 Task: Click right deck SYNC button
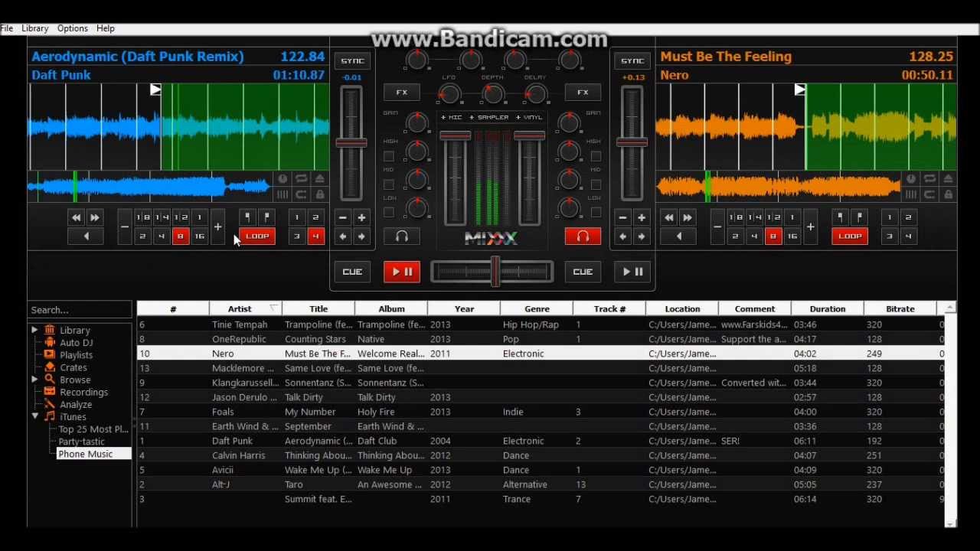632,61
